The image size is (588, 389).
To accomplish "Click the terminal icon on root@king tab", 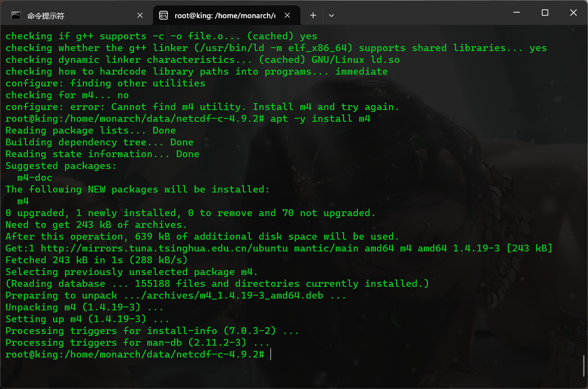I will [163, 15].
